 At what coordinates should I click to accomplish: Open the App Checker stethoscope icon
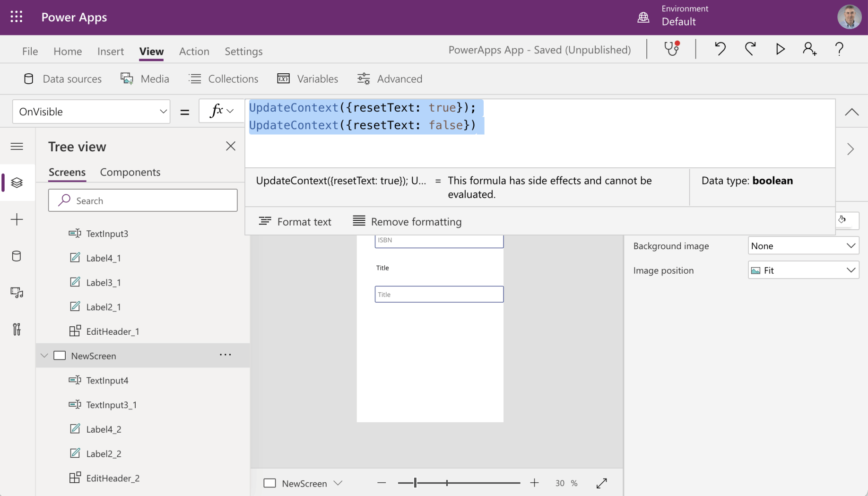[x=671, y=49]
